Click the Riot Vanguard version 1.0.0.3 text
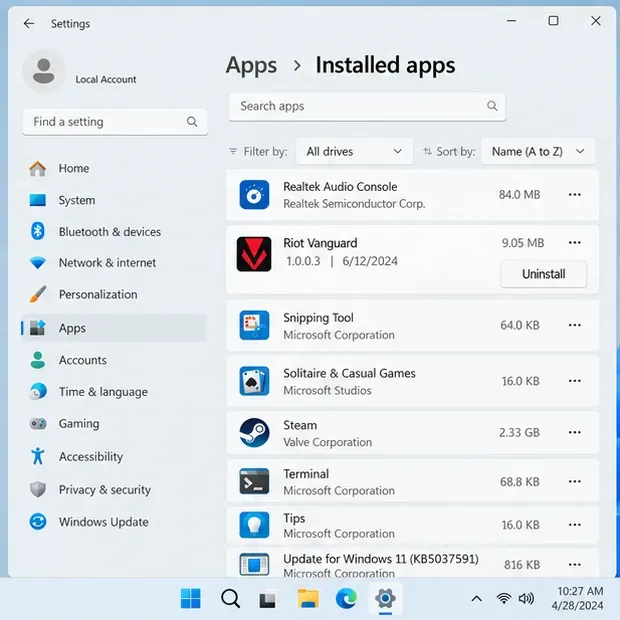This screenshot has height=620, width=620. pyautogui.click(x=303, y=261)
